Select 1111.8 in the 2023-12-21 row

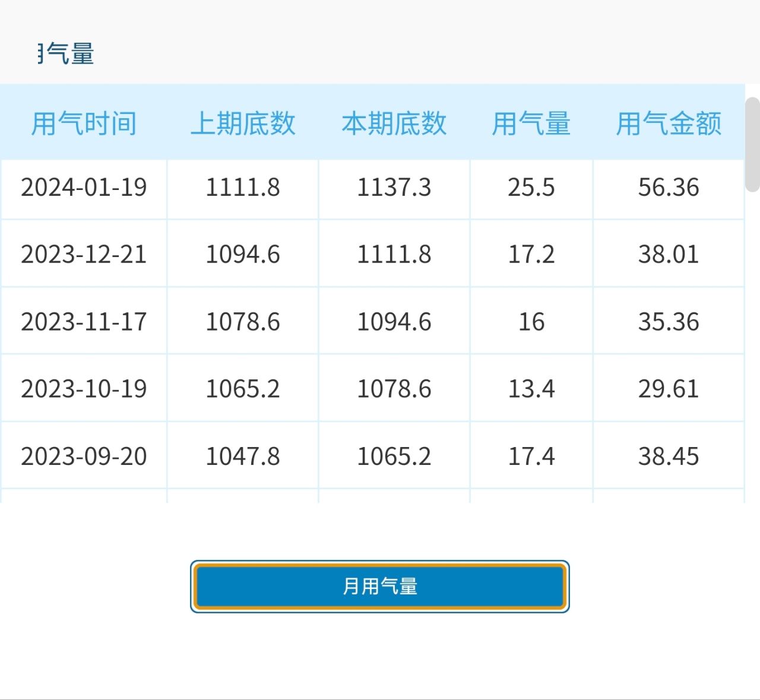point(394,255)
